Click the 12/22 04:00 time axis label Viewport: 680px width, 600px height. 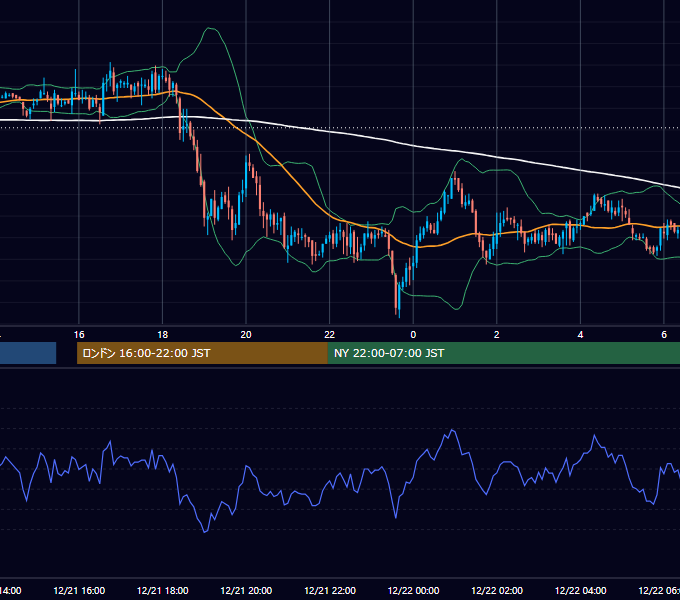coord(581,590)
